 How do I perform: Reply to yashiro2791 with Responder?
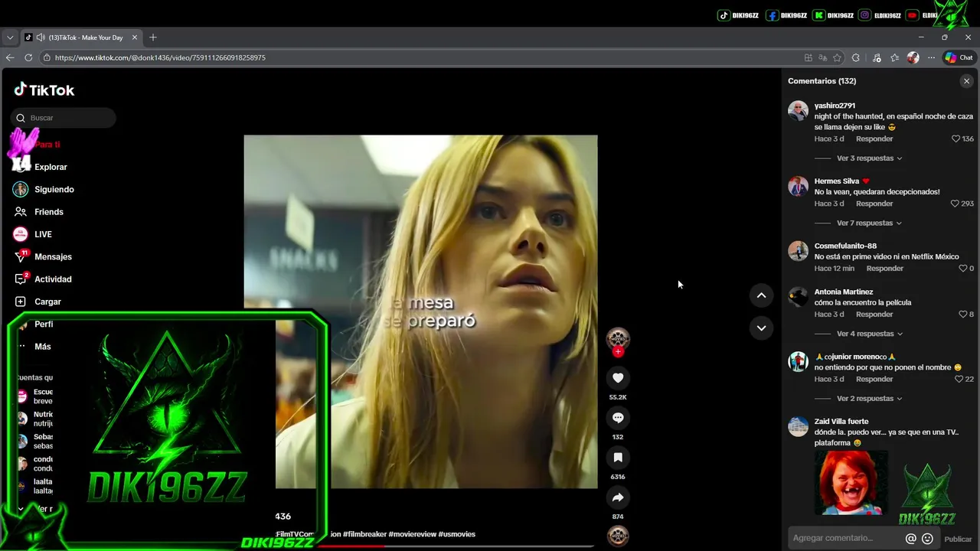tap(874, 139)
